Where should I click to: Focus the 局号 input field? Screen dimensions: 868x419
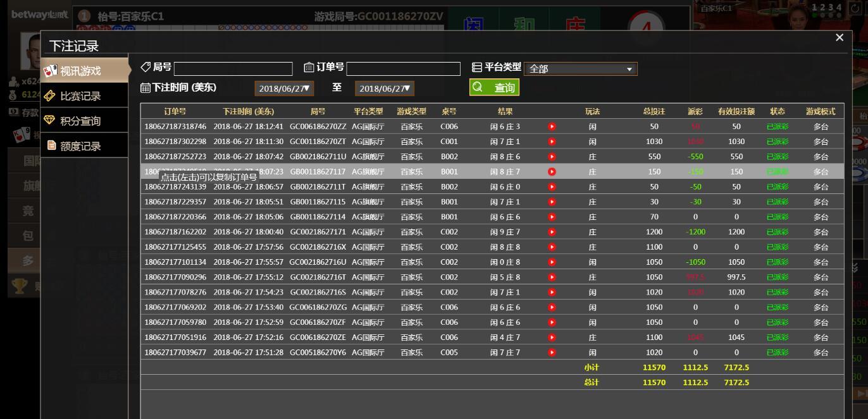[x=233, y=69]
